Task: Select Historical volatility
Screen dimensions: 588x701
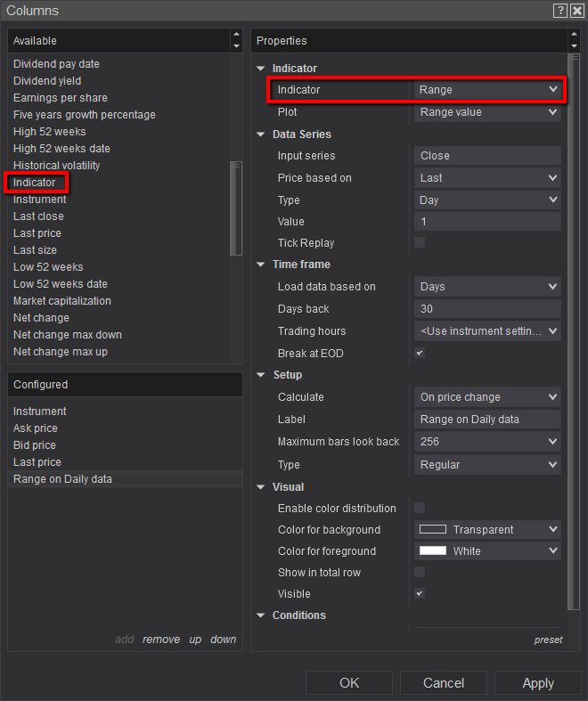Action: click(x=57, y=166)
